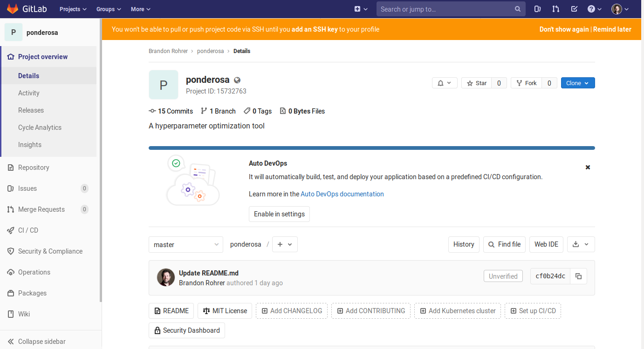The width and height of the screenshot is (644, 349).
Task: Open the notification bell dropdown
Action: (445, 83)
